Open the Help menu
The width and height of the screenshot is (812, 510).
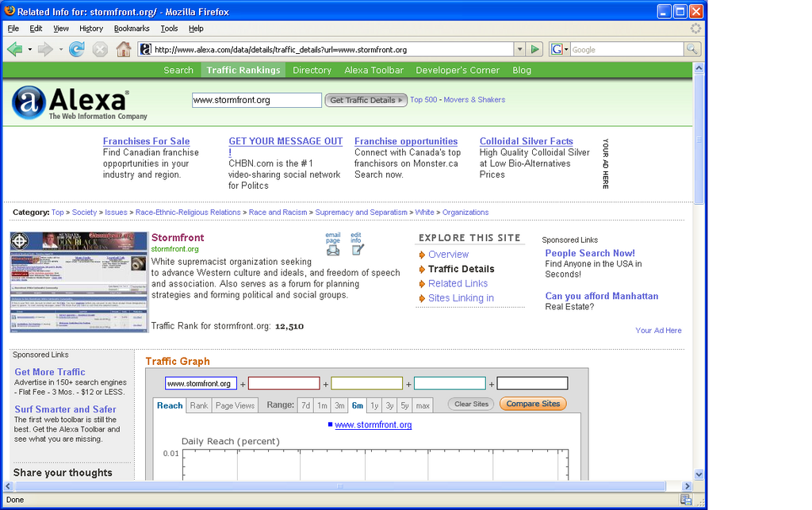196,29
